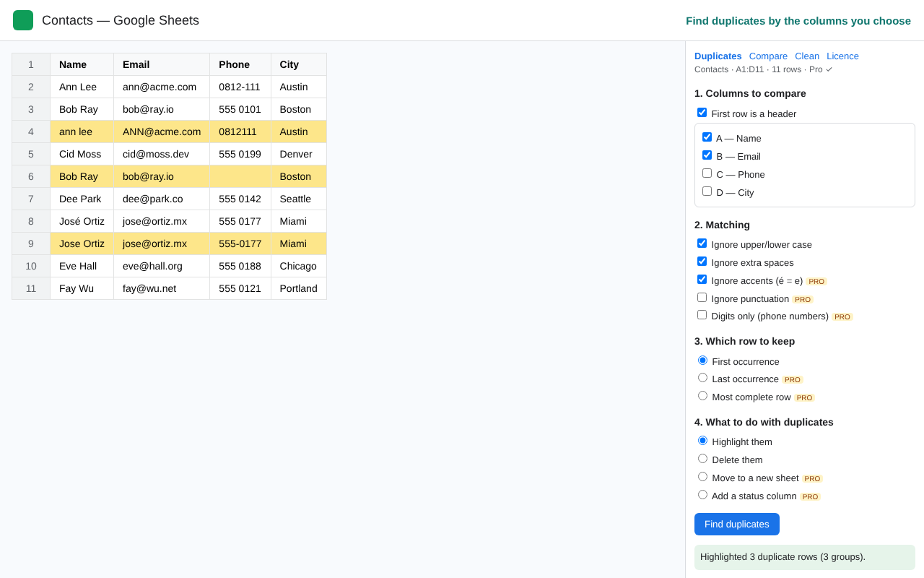Image resolution: width=924 pixels, height=578 pixels.
Task: Select the empty Phone cell in row 6
Action: 240,176
